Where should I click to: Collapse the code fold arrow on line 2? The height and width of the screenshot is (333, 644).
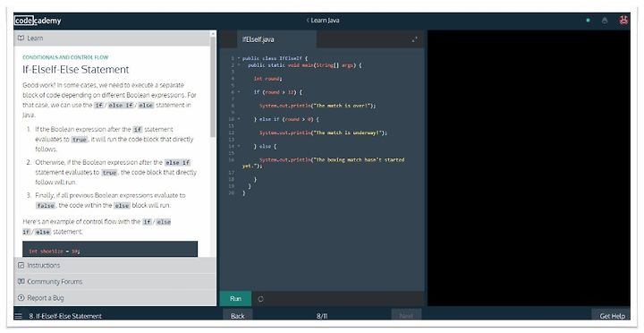coord(239,65)
